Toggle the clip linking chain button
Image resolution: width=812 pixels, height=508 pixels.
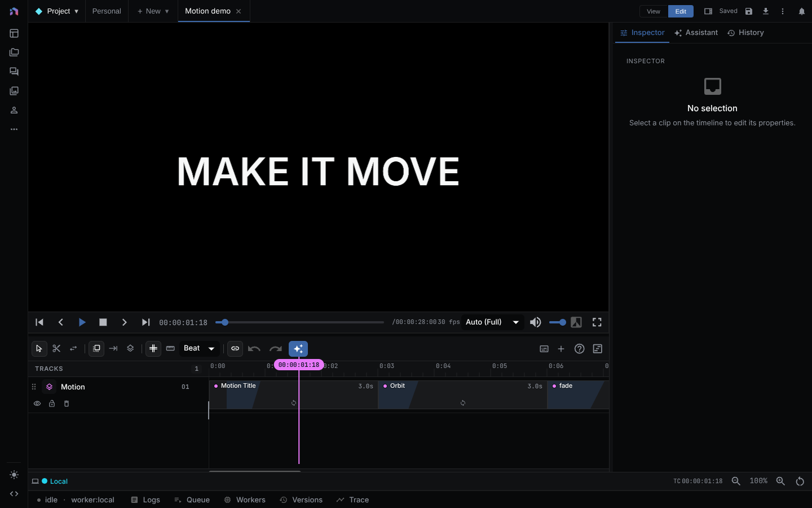click(x=235, y=349)
